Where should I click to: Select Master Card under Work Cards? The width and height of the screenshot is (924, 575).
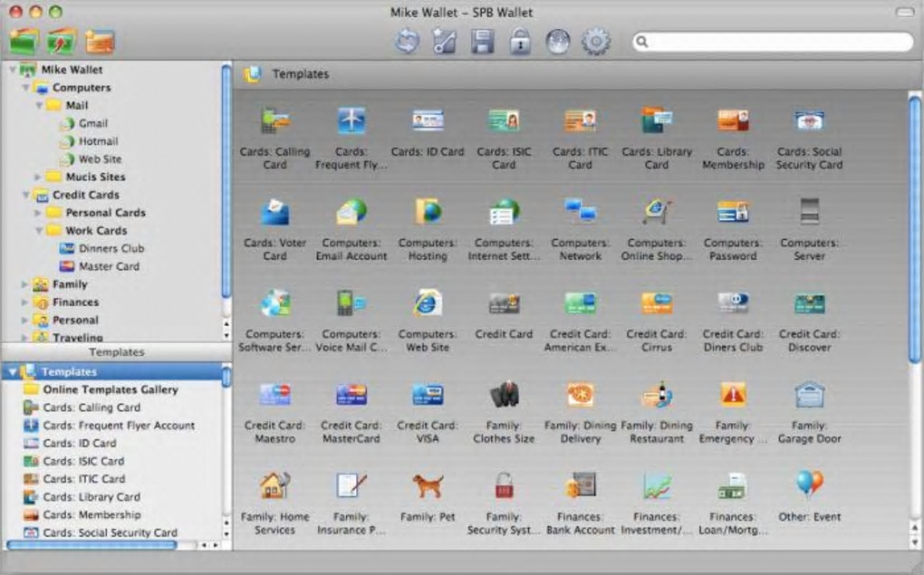click(109, 266)
